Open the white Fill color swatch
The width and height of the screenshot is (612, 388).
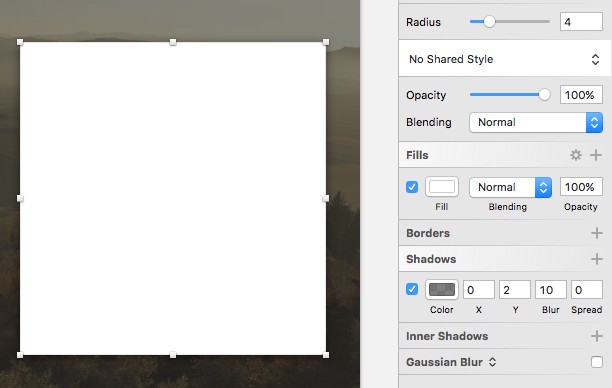pyautogui.click(x=441, y=187)
